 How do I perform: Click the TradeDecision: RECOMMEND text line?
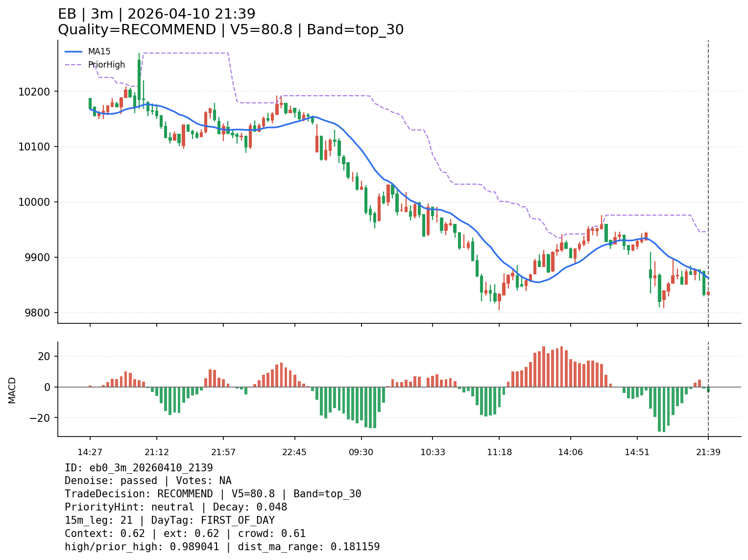[x=213, y=494]
